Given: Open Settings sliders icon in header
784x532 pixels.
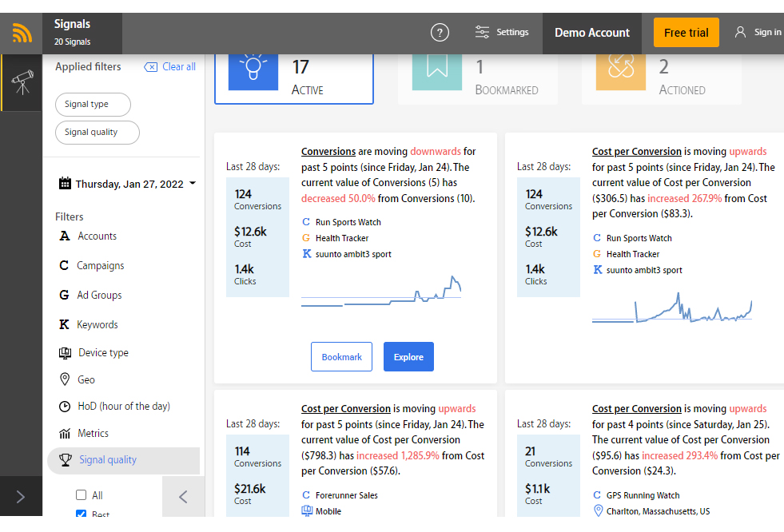Looking at the screenshot, I should coord(482,32).
